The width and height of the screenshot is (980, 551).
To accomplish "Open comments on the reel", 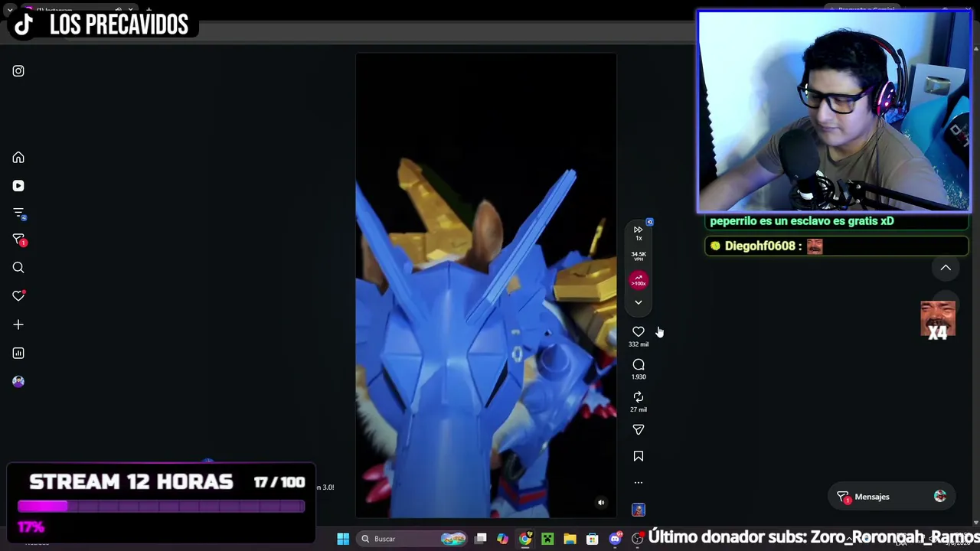I will point(639,365).
